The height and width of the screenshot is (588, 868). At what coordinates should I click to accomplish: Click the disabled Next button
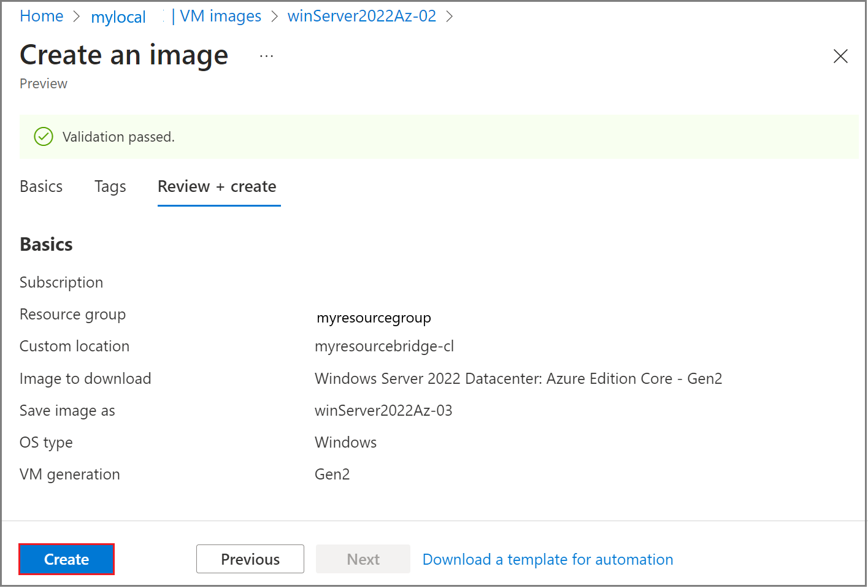point(363,559)
